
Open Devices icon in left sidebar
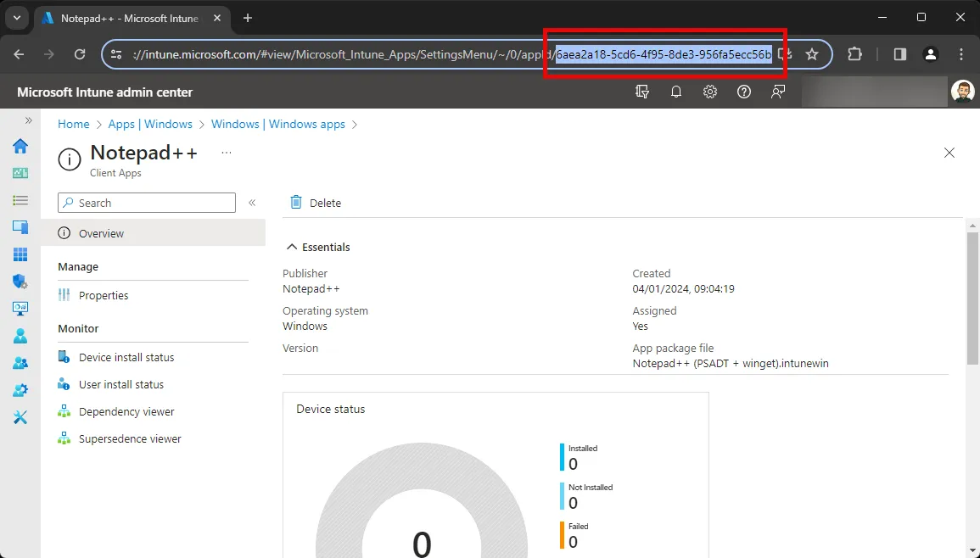20,226
